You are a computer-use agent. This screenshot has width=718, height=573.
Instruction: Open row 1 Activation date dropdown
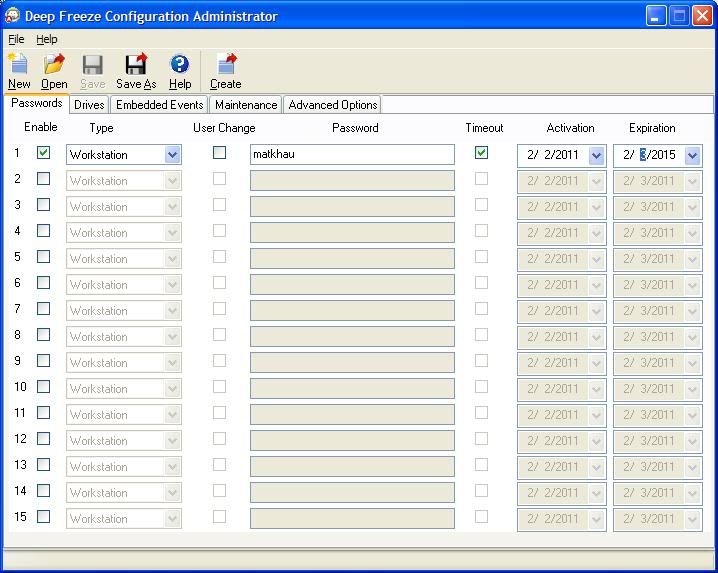(x=596, y=156)
